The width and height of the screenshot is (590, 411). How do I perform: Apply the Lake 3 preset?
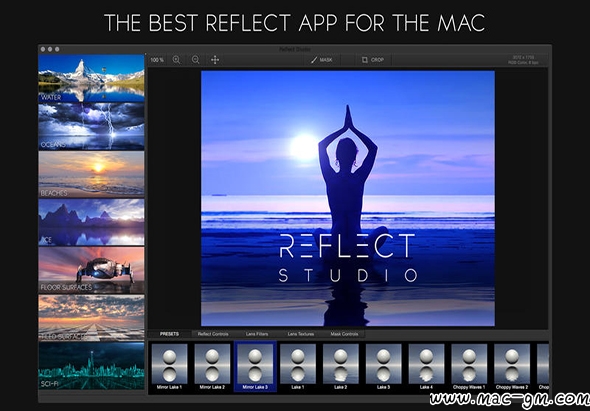(x=383, y=367)
